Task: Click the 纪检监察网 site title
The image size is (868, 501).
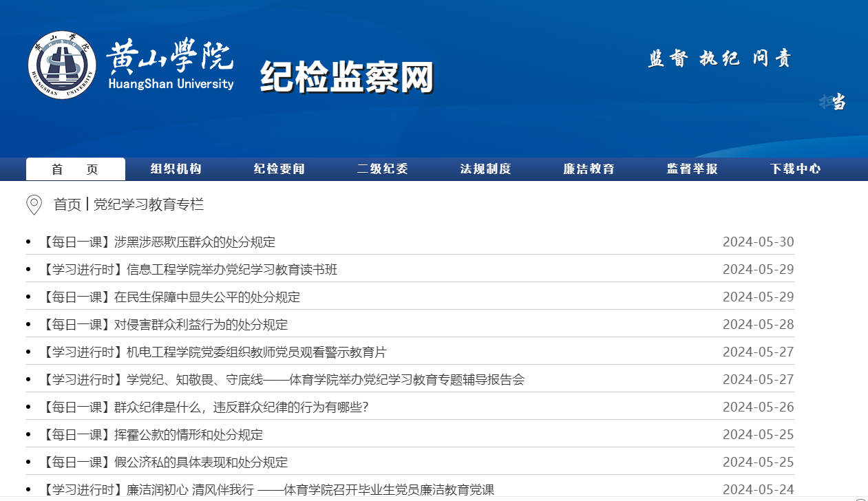Action: (x=346, y=76)
